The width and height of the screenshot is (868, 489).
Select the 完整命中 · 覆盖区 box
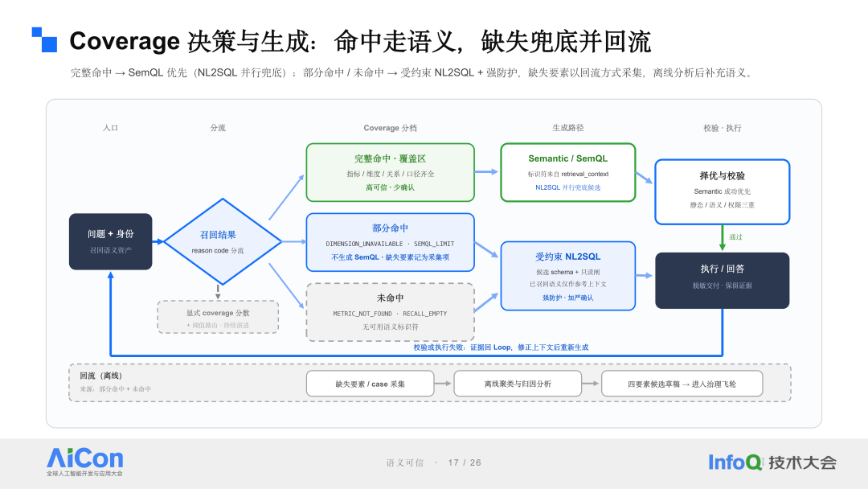pyautogui.click(x=391, y=172)
